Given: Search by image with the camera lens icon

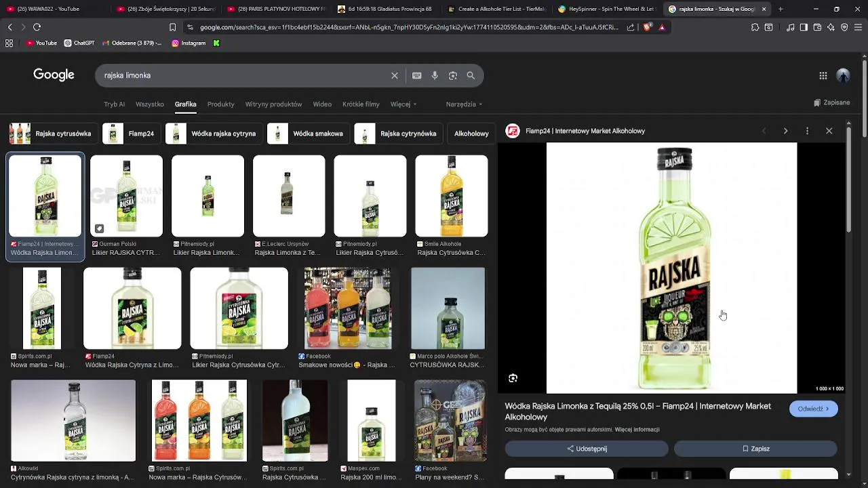Looking at the screenshot, I should click(x=453, y=75).
